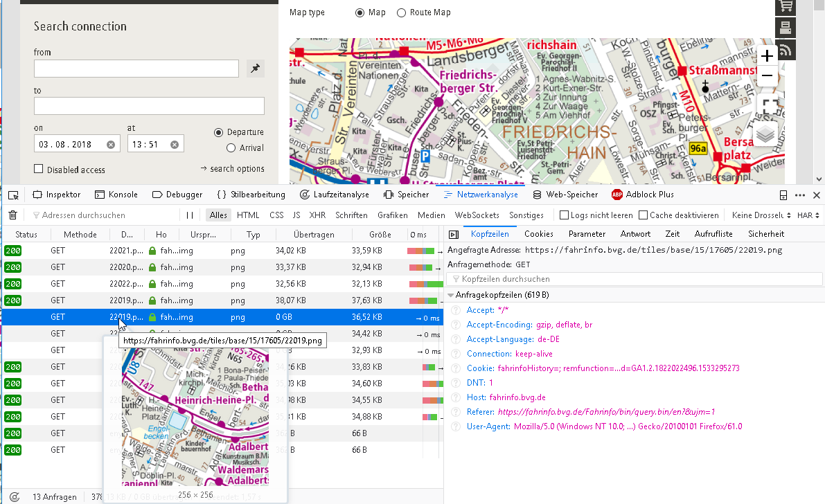Select the Arrival radio button

pyautogui.click(x=231, y=148)
